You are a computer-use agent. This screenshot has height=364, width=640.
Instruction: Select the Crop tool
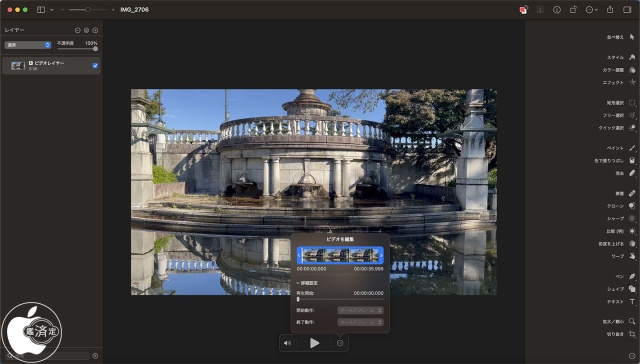632,334
